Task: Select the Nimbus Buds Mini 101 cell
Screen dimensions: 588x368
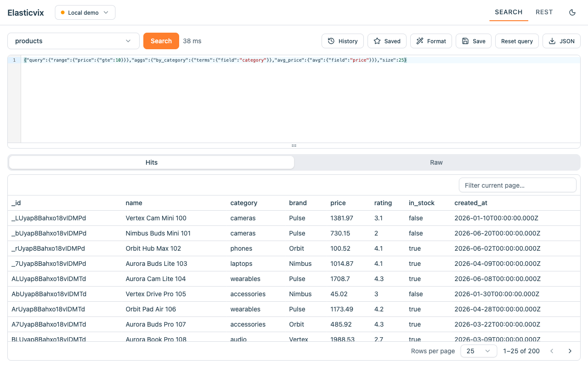Action: tap(158, 233)
